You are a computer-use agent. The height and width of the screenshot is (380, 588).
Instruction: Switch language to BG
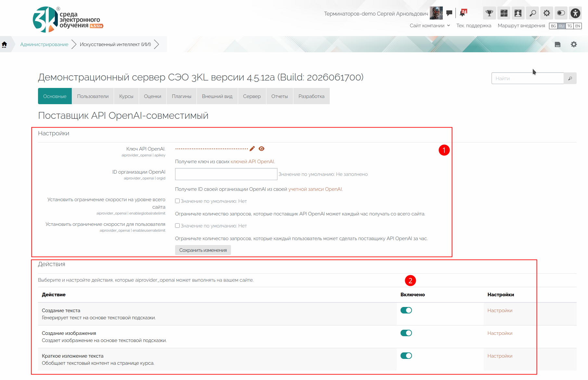[553, 26]
